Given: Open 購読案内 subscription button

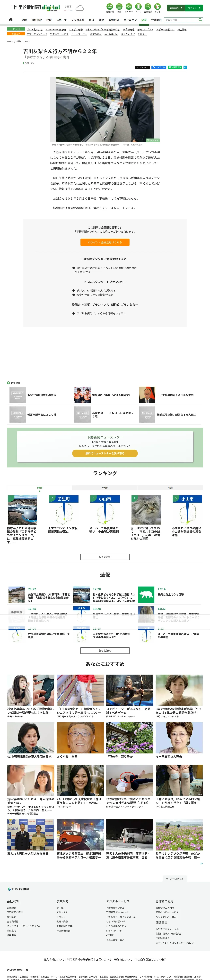Looking at the screenshot, I should click(176, 8).
